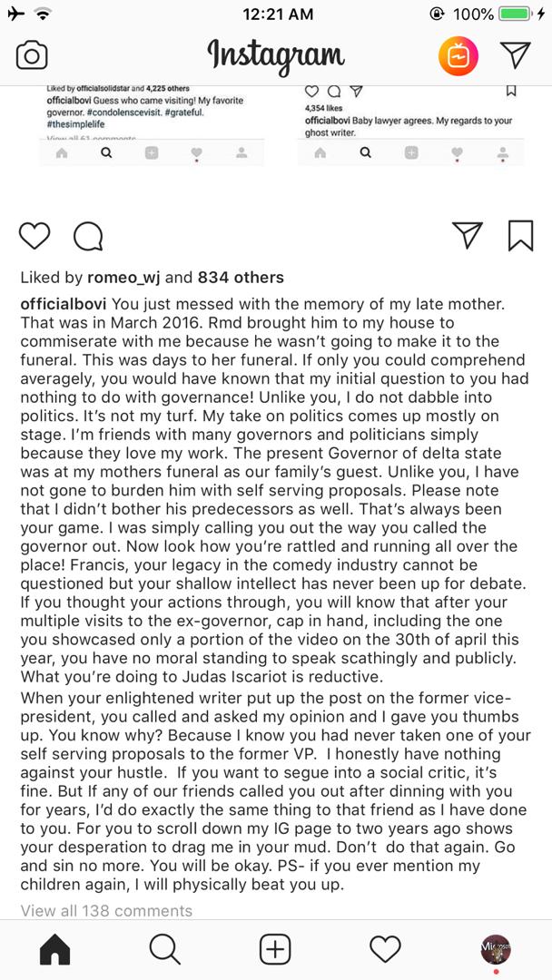This screenshot has width=552, height=980.
Task: Open the camera icon at top left
Action: [32, 56]
